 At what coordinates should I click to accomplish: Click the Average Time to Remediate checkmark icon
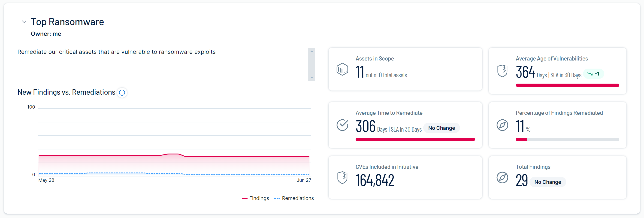(342, 125)
